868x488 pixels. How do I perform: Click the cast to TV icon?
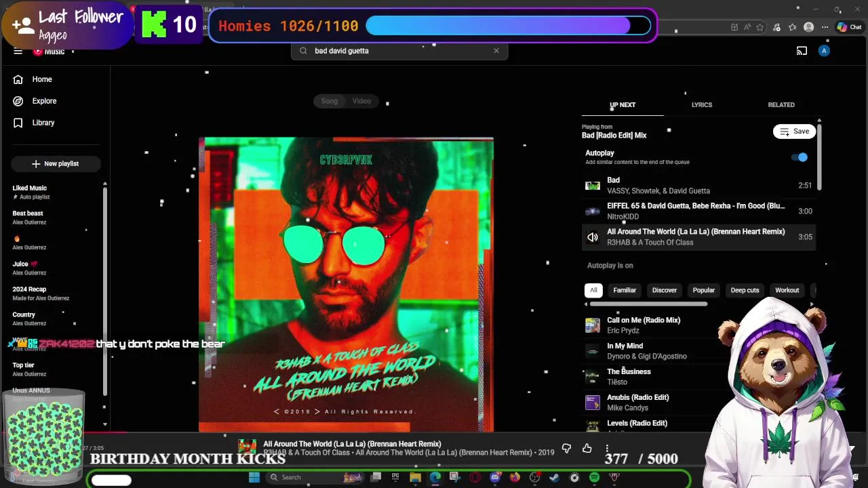pos(802,51)
